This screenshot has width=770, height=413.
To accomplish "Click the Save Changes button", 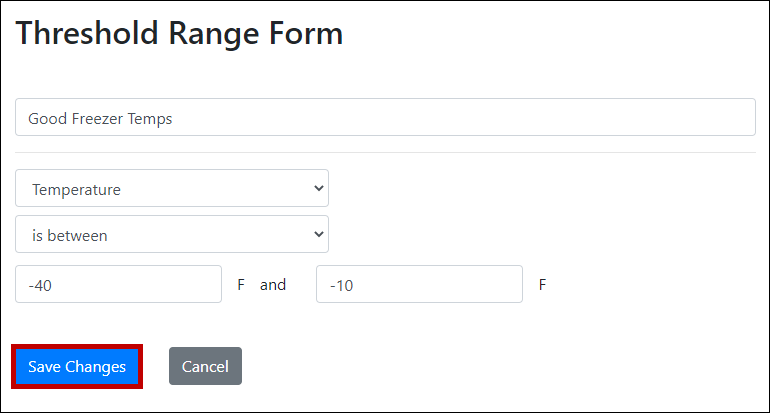I will pyautogui.click(x=77, y=367).
